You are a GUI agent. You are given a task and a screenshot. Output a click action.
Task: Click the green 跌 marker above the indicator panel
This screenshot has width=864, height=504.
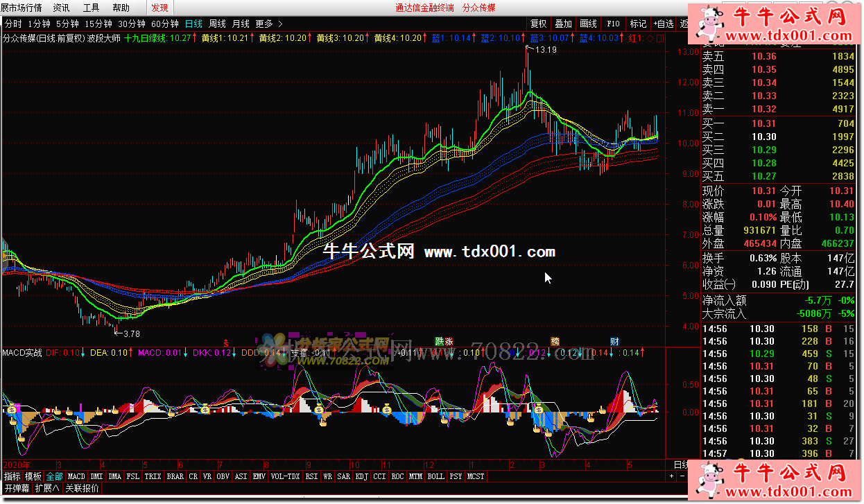[440, 341]
